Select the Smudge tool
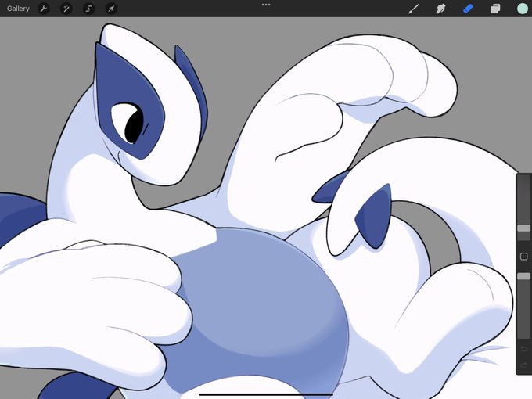This screenshot has width=532, height=399. (440, 9)
